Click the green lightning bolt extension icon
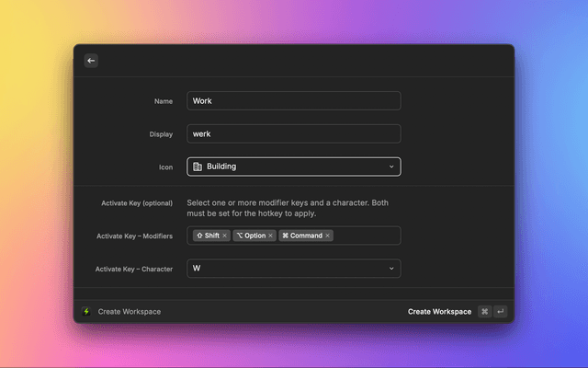This screenshot has height=368, width=588. coord(86,311)
